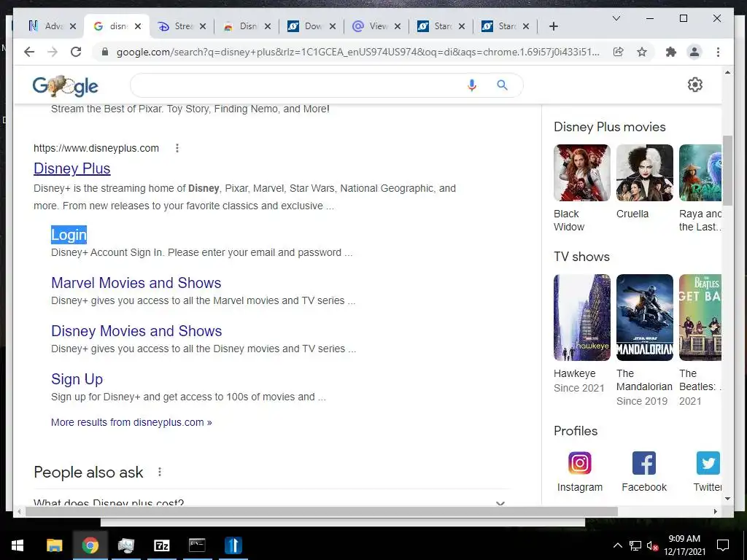
Task: Open the Chrome profile avatar
Action: (694, 52)
